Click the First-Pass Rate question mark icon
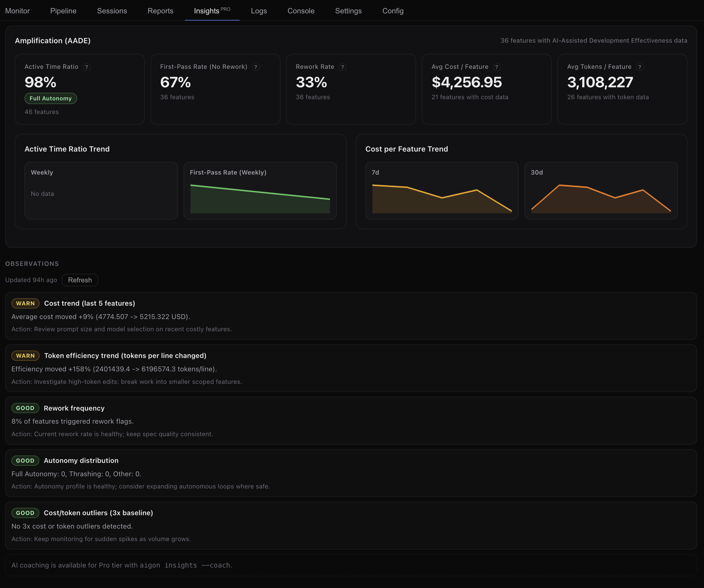This screenshot has height=588, width=704. [x=256, y=67]
